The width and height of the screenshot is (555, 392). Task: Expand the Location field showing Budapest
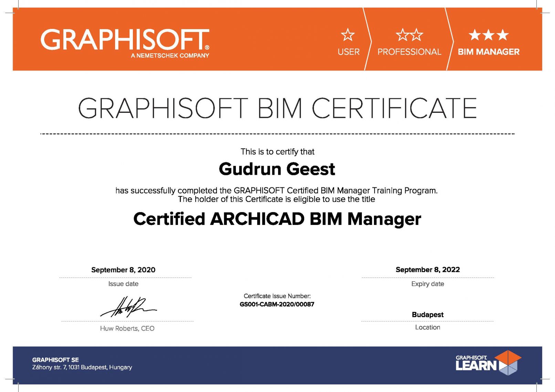coord(428,315)
